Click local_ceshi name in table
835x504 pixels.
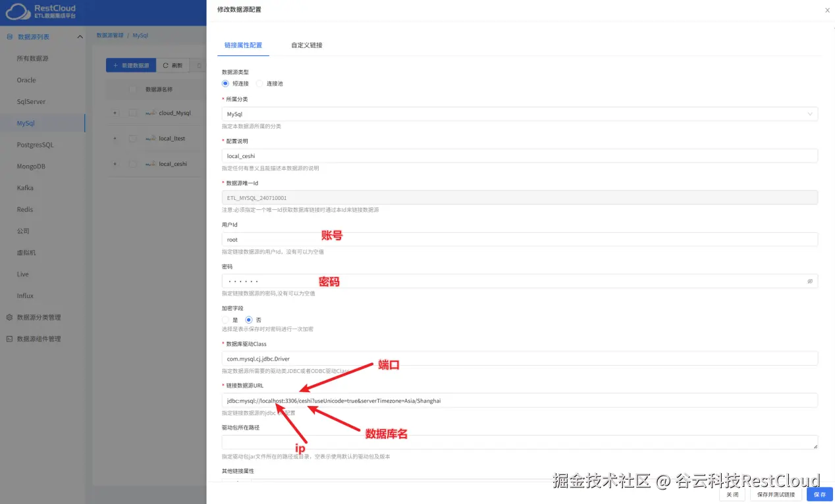pos(173,164)
